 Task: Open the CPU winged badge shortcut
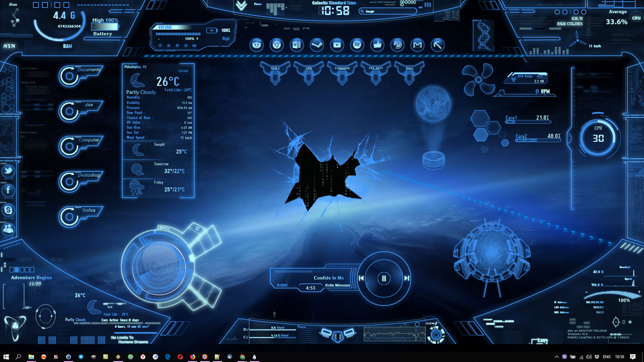pyautogui.click(x=309, y=72)
